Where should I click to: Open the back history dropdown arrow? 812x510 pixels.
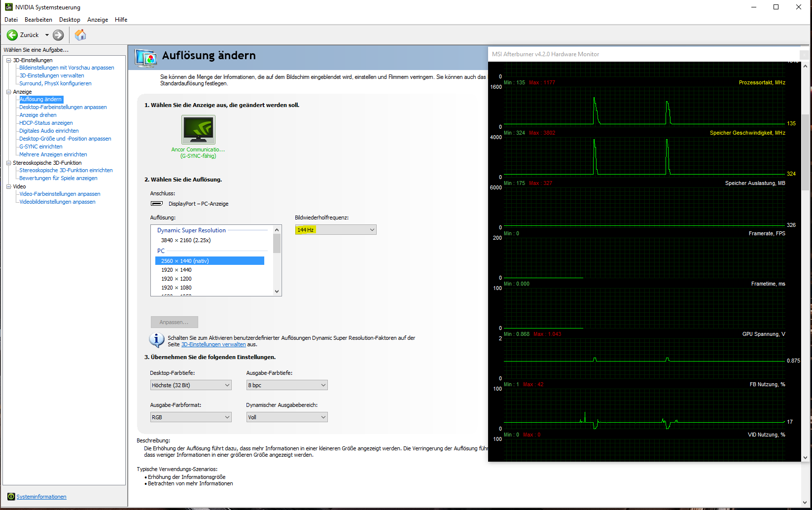[47, 35]
